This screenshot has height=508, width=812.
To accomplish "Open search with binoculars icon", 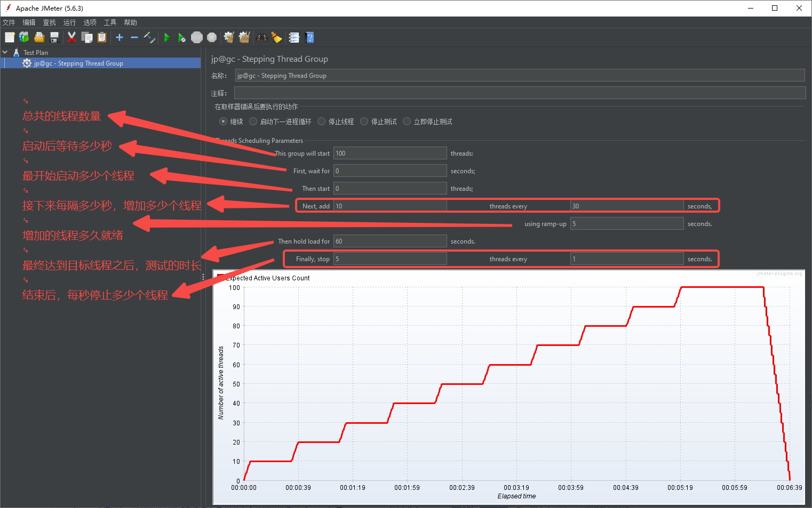I will point(262,37).
